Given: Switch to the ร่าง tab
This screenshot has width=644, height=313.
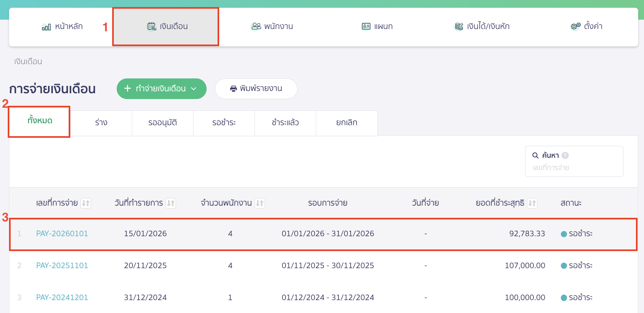Looking at the screenshot, I should [102, 123].
